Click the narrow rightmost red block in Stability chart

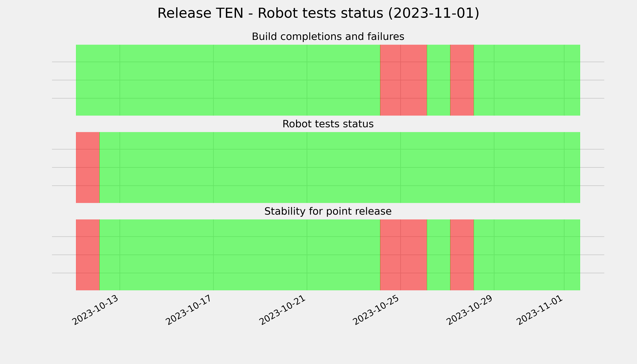pyautogui.click(x=462, y=255)
